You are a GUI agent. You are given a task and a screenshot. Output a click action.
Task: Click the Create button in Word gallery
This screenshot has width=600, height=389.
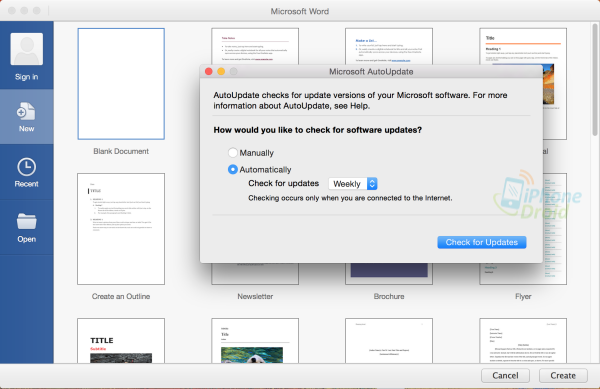[x=563, y=375]
